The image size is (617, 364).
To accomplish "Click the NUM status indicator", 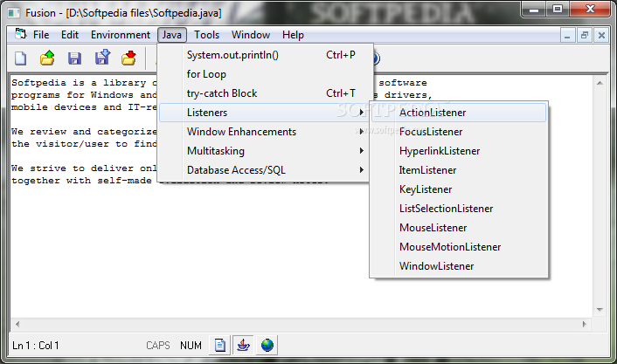I will 191,346.
